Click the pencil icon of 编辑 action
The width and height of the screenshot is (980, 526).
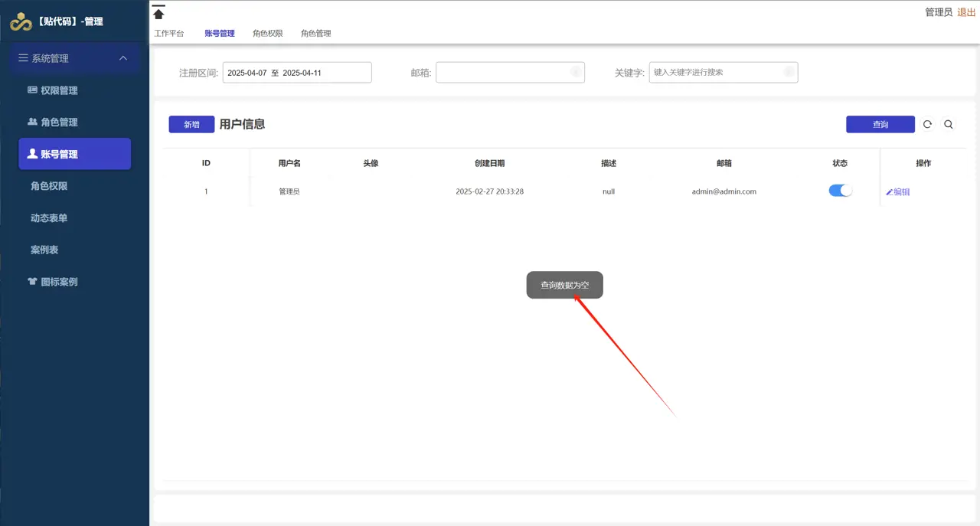pyautogui.click(x=888, y=191)
